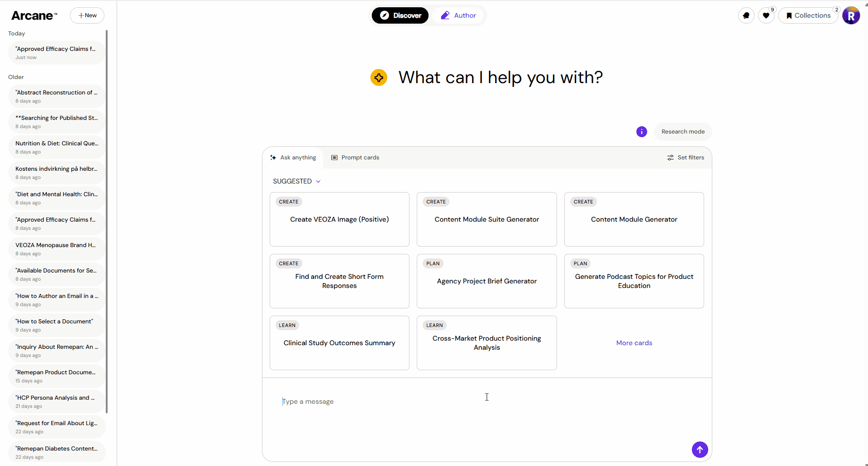
Task: Open "Inquiry About Remepan" conversation
Action: [57, 351]
